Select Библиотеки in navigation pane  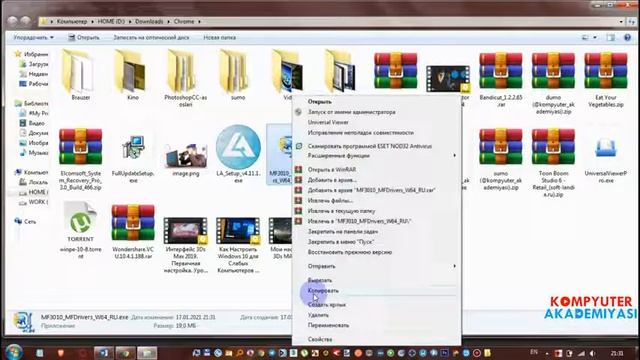point(31,103)
